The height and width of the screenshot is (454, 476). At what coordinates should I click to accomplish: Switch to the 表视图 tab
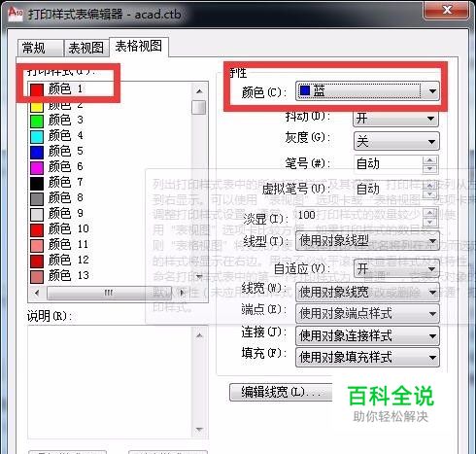pyautogui.click(x=86, y=48)
